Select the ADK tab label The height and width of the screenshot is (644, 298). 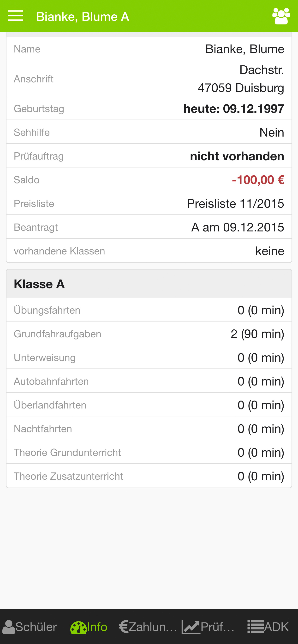[276, 627]
